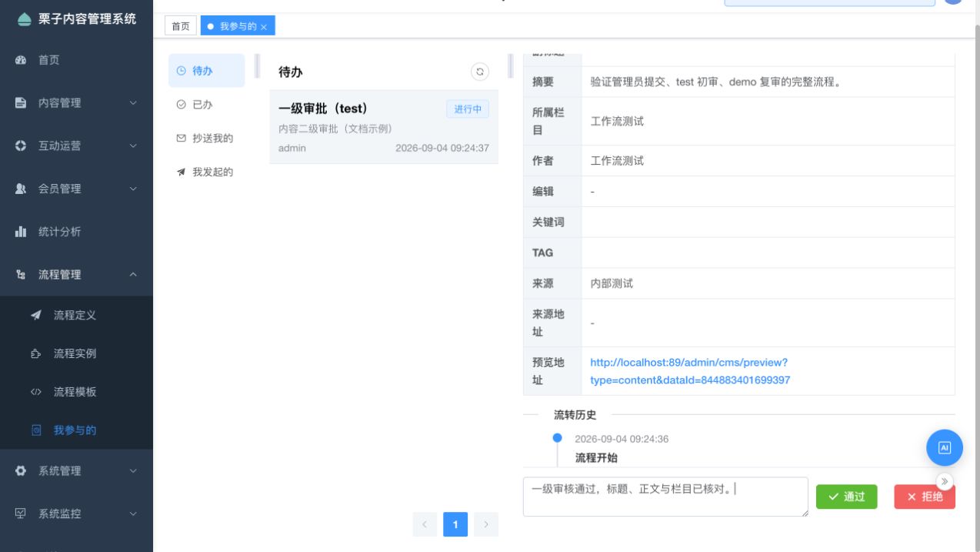This screenshot has height=552, width=980.
Task: Click the green 通过 approve button
Action: tap(846, 497)
